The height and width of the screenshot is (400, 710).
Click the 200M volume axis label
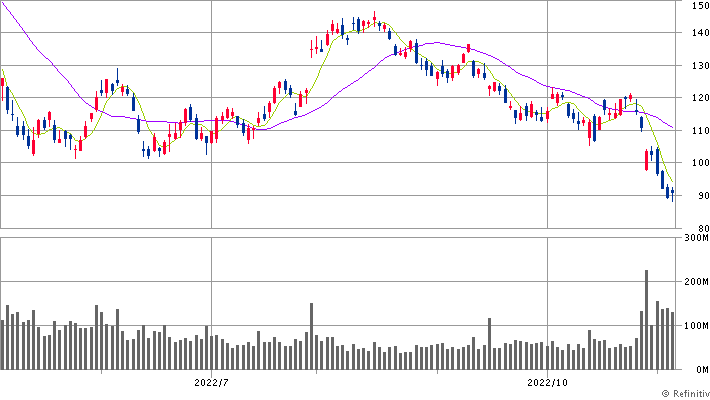[696, 282]
